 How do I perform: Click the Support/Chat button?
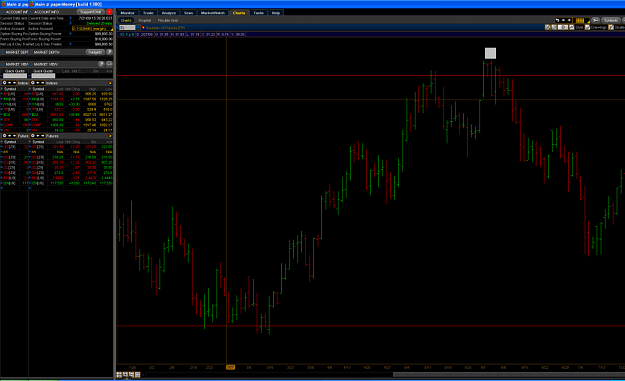click(x=90, y=12)
